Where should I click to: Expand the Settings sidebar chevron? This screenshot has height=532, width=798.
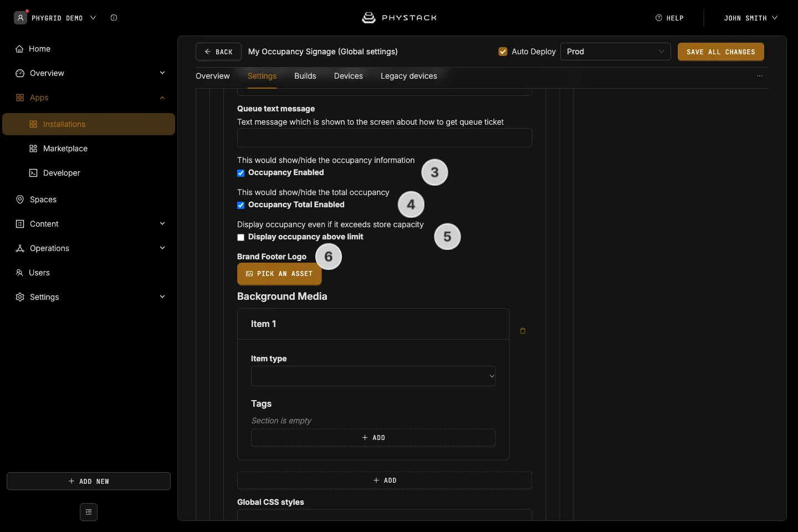pyautogui.click(x=162, y=297)
